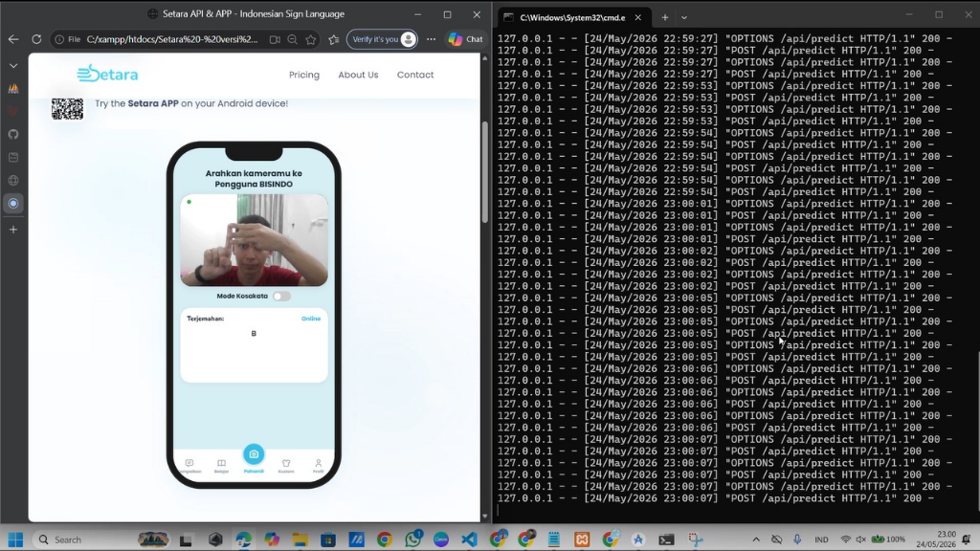This screenshot has width=980, height=551.
Task: Switch IND input language
Action: point(821,540)
